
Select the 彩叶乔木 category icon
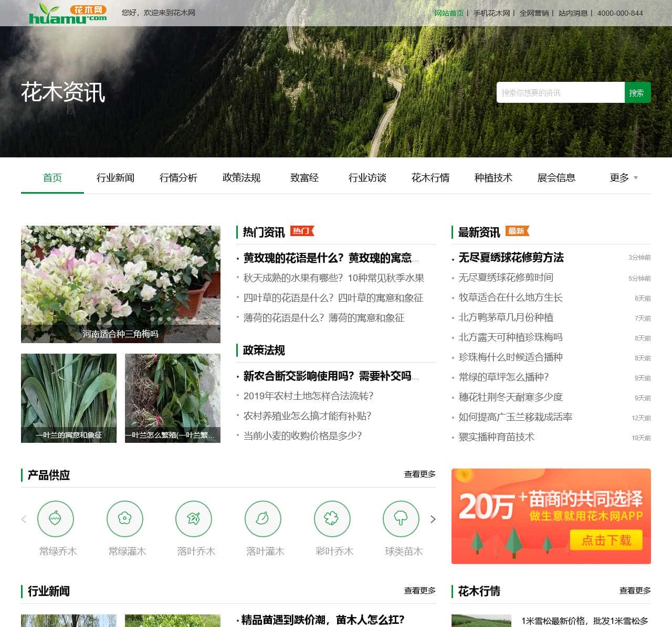(332, 519)
